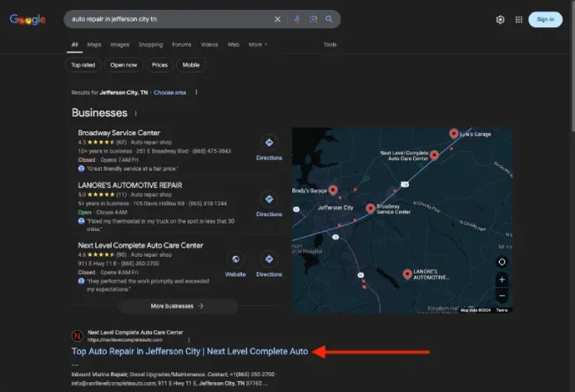Viewport: 575px width, 392px height.
Task: Click the More businesses button
Action: point(177,306)
